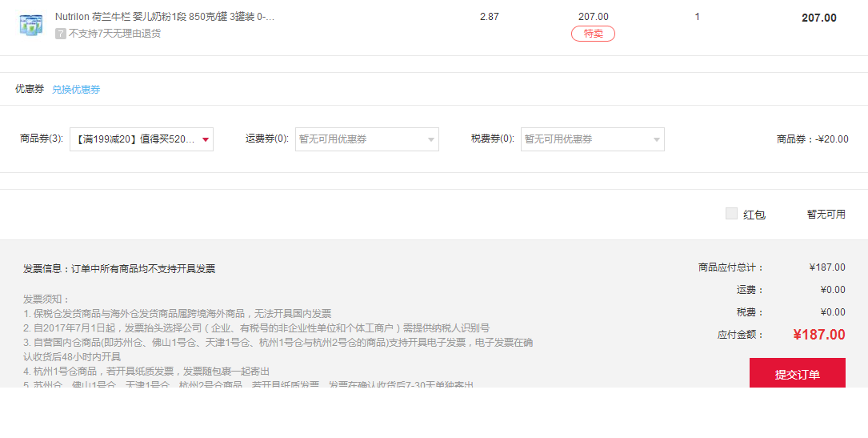This screenshot has height=438, width=868.
Task: Open the Nutrilon 荷兰牛栏 product title link
Action: coord(165,17)
